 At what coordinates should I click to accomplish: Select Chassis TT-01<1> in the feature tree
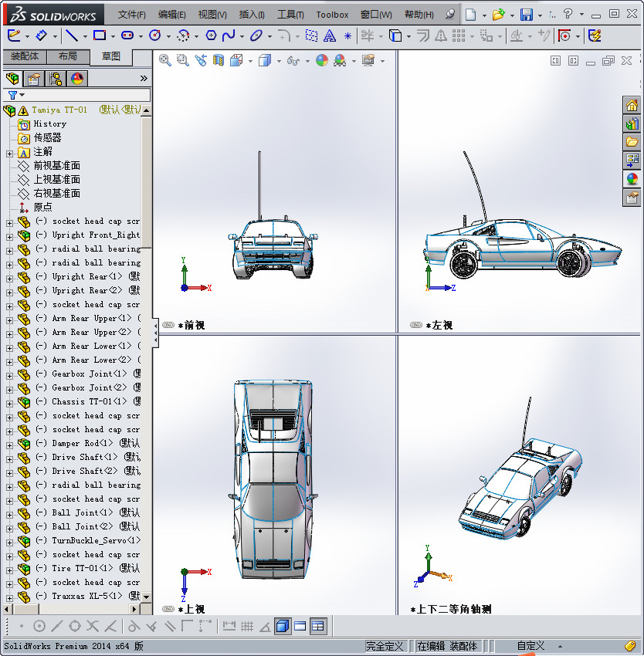pos(89,401)
